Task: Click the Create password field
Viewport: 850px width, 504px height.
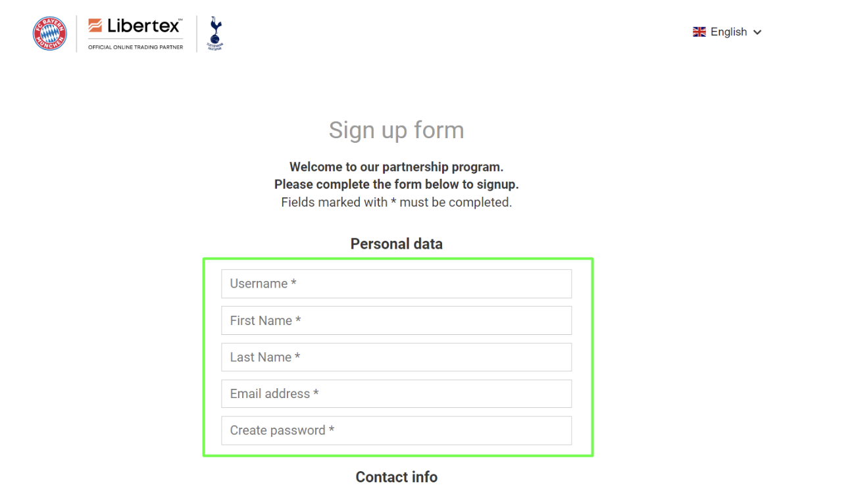Action: pyautogui.click(x=396, y=430)
